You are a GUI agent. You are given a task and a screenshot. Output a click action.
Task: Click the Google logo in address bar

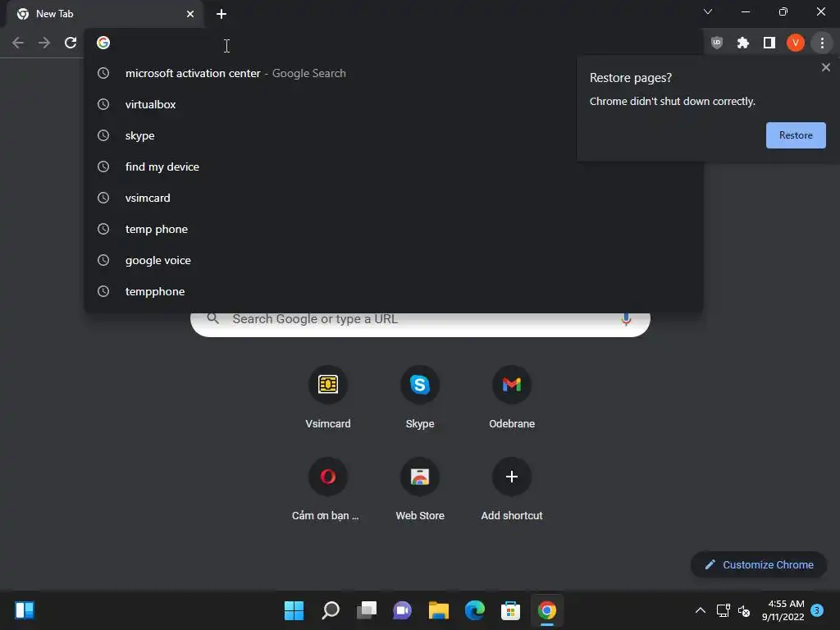(x=103, y=43)
